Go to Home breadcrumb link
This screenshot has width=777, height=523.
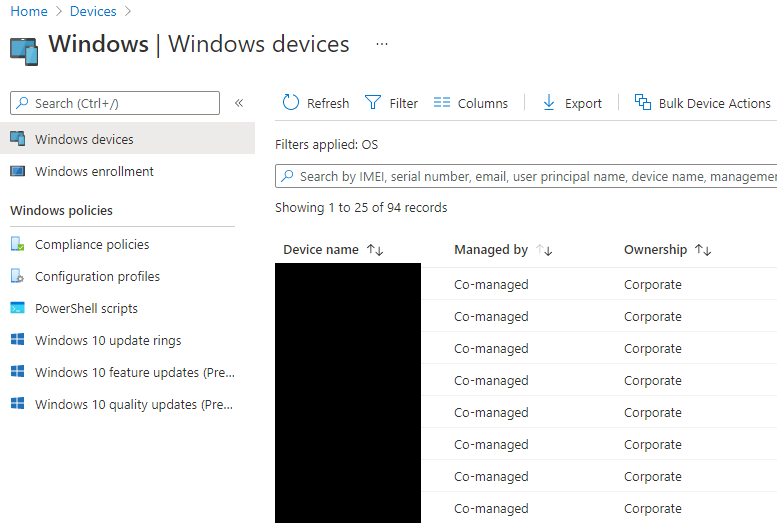[29, 11]
